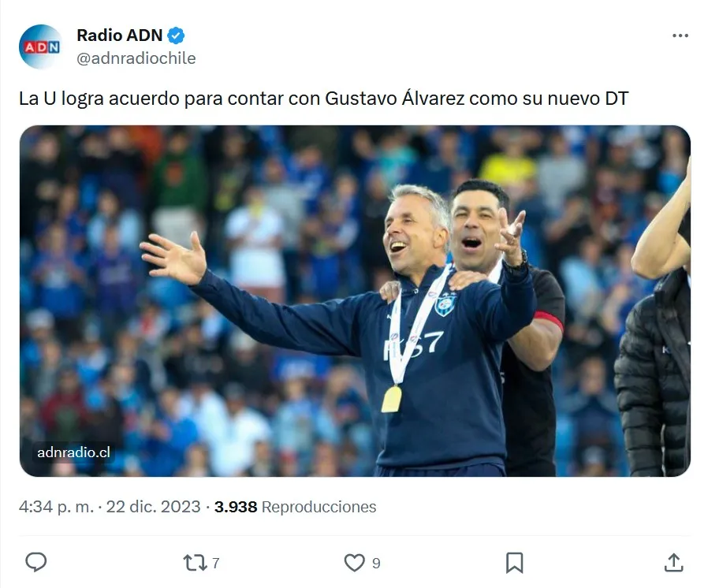Click the team crest on the jacket

tap(445, 303)
